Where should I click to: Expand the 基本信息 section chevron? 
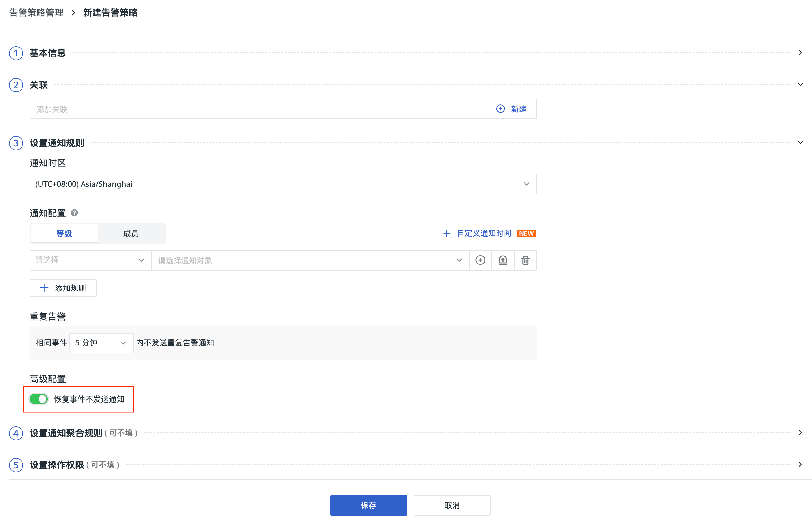[x=800, y=53]
